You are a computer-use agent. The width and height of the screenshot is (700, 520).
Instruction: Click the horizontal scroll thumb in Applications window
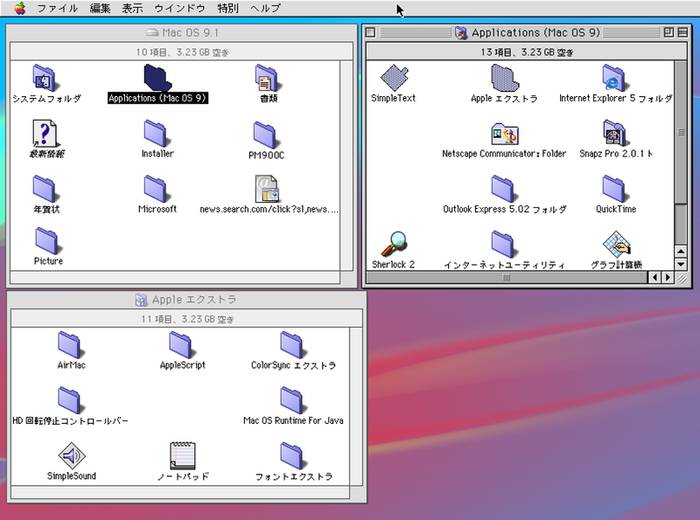(506, 277)
